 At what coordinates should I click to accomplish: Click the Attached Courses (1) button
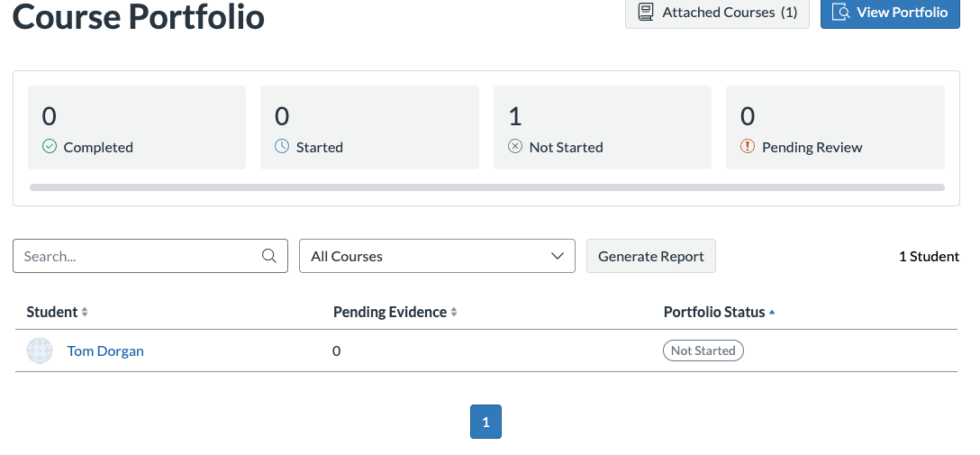pos(717,13)
